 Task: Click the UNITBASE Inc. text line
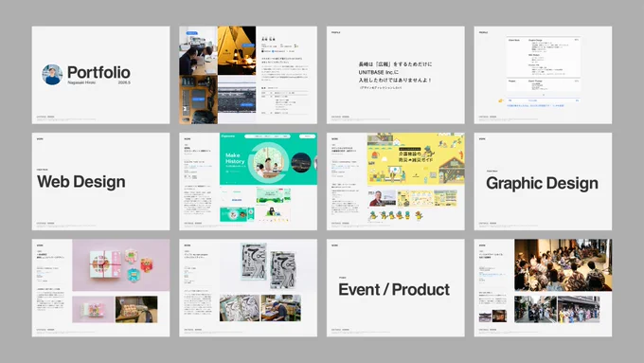(x=379, y=72)
